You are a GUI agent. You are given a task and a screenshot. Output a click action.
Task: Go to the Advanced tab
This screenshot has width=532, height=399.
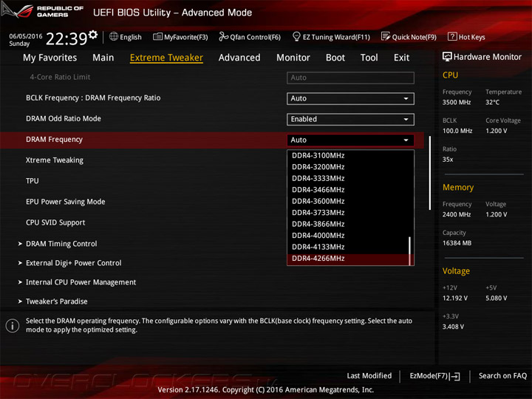[239, 58]
